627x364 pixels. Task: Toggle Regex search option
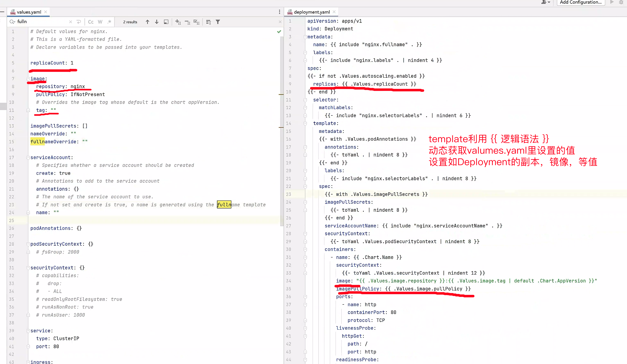[x=109, y=22]
